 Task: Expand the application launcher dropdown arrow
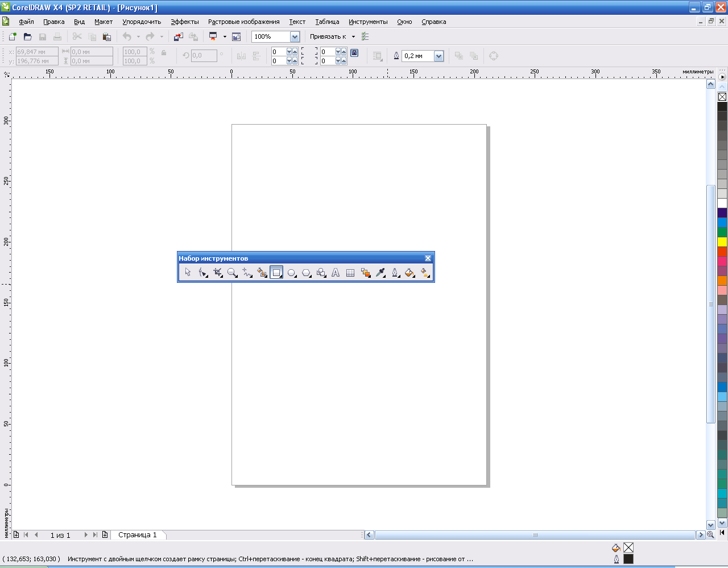[225, 36]
